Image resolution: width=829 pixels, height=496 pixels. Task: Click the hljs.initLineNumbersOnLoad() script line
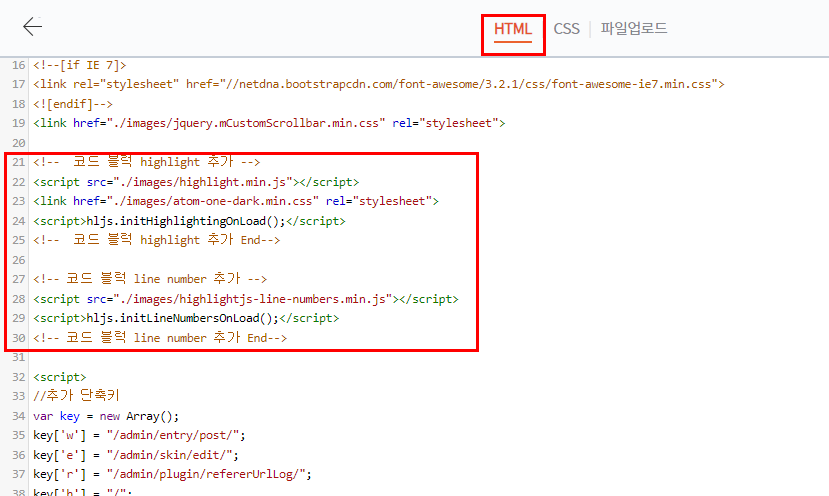pos(186,318)
